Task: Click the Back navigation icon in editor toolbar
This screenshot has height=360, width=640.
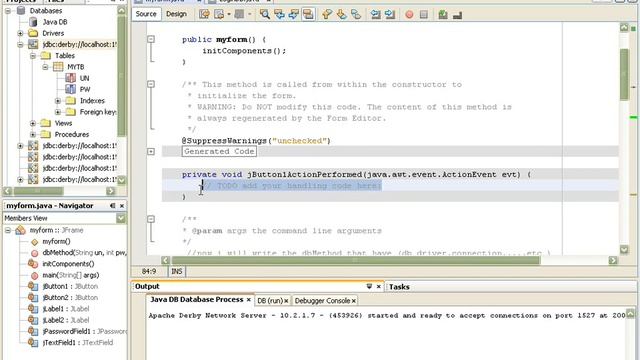Action: tap(219, 15)
